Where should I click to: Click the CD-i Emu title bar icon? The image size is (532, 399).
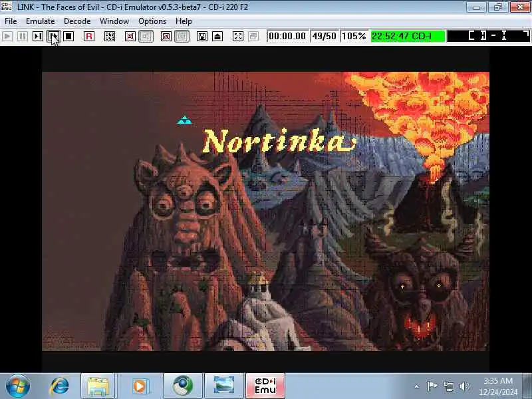coord(7,6)
